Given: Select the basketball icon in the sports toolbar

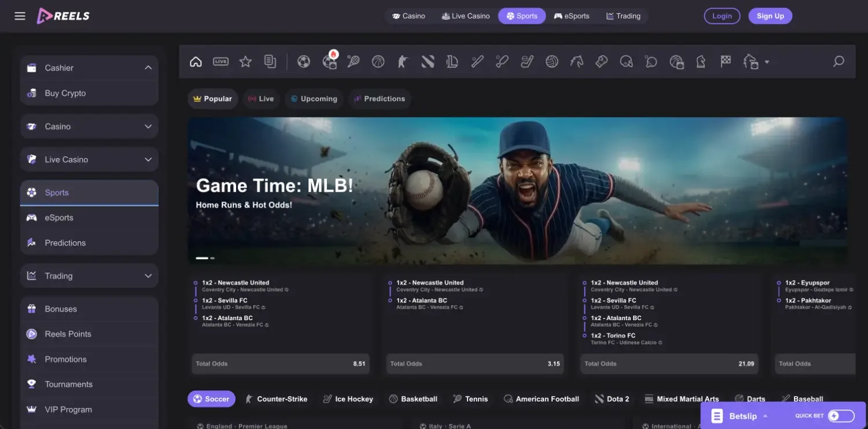Looking at the screenshot, I should coord(378,61).
